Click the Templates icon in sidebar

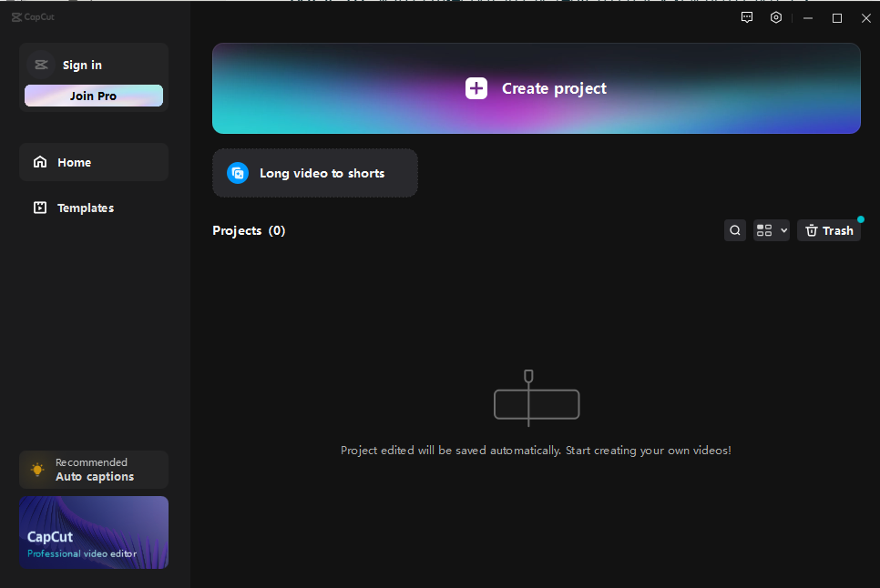[40, 208]
